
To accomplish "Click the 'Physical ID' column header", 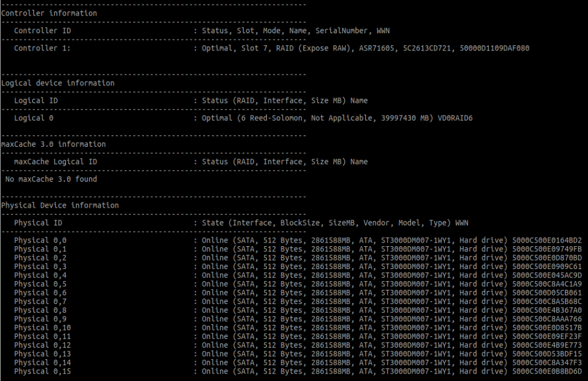I will pyautogui.click(x=38, y=223).
